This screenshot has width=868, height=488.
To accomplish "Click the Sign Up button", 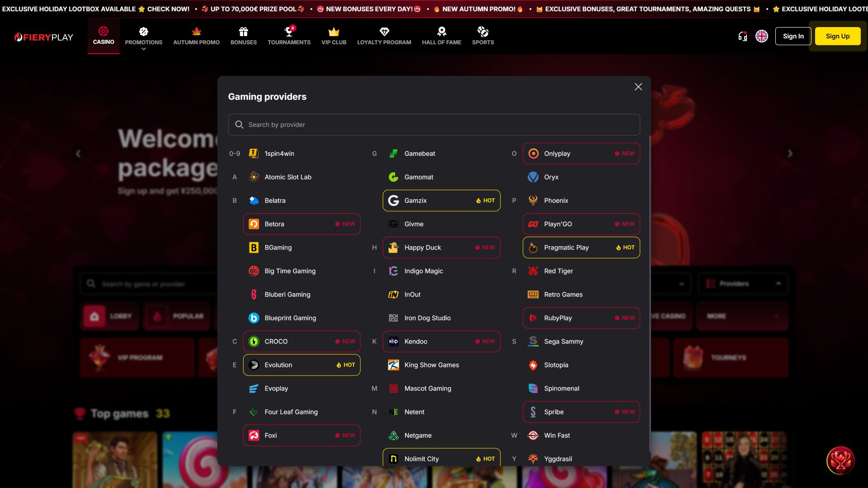I will [x=838, y=36].
